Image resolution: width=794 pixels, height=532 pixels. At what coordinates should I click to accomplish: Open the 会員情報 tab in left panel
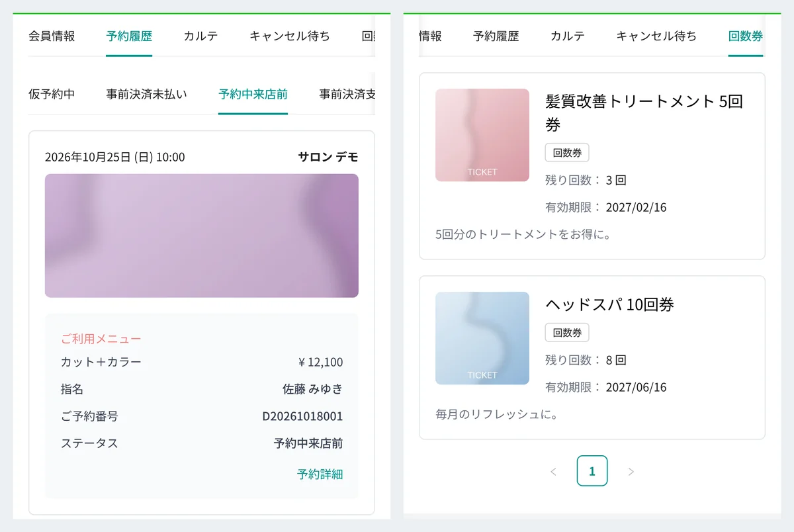point(52,36)
